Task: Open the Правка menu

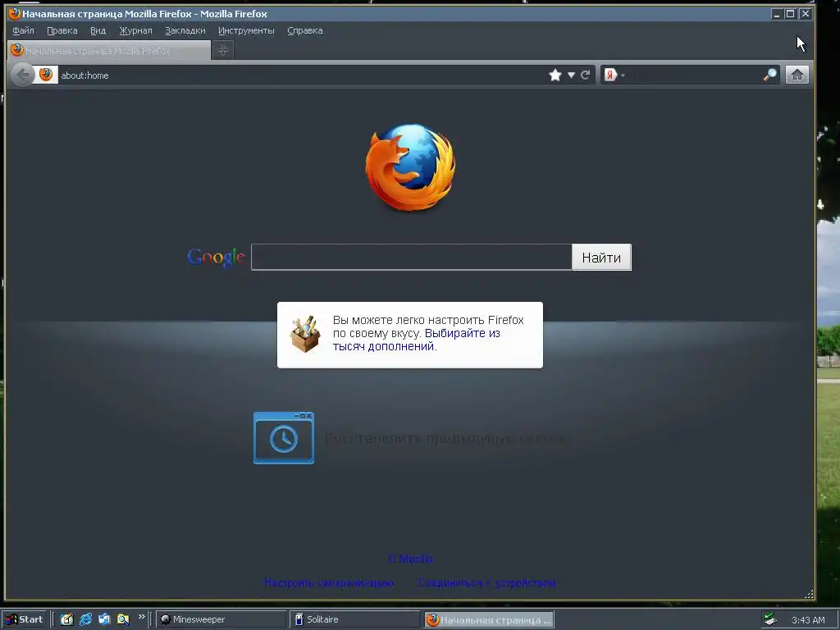Action: pos(62,30)
